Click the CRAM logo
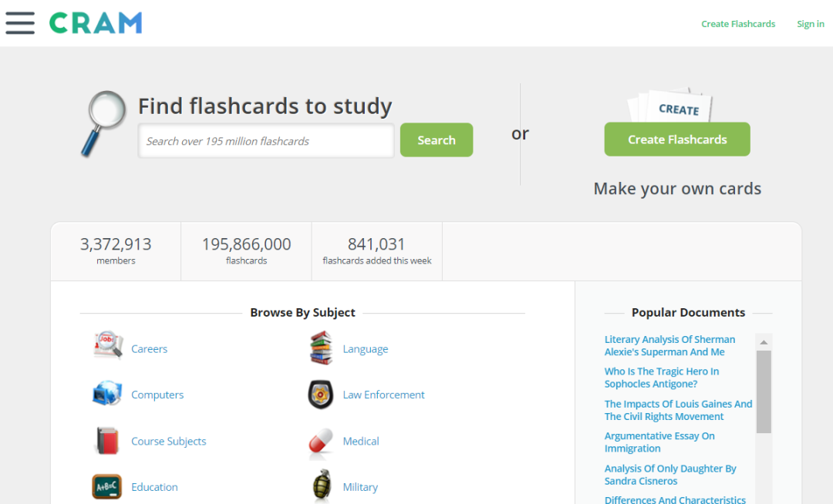Screen dimensions: 833x504 [x=96, y=23]
